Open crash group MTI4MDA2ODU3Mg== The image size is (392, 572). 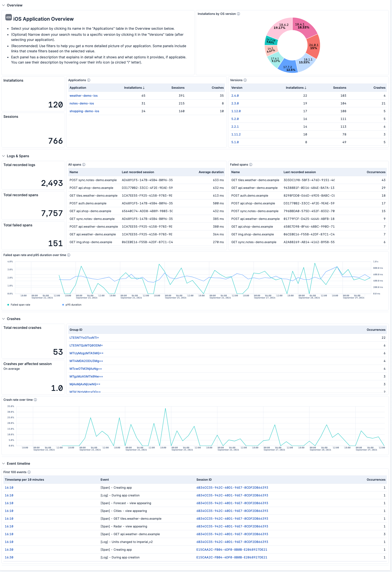[x=86, y=361]
